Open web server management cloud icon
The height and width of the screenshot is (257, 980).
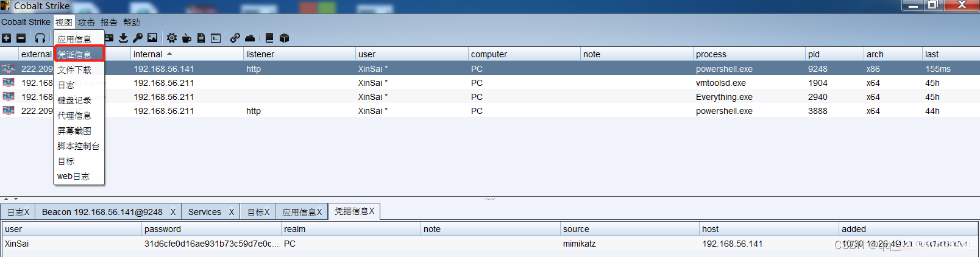[x=250, y=38]
